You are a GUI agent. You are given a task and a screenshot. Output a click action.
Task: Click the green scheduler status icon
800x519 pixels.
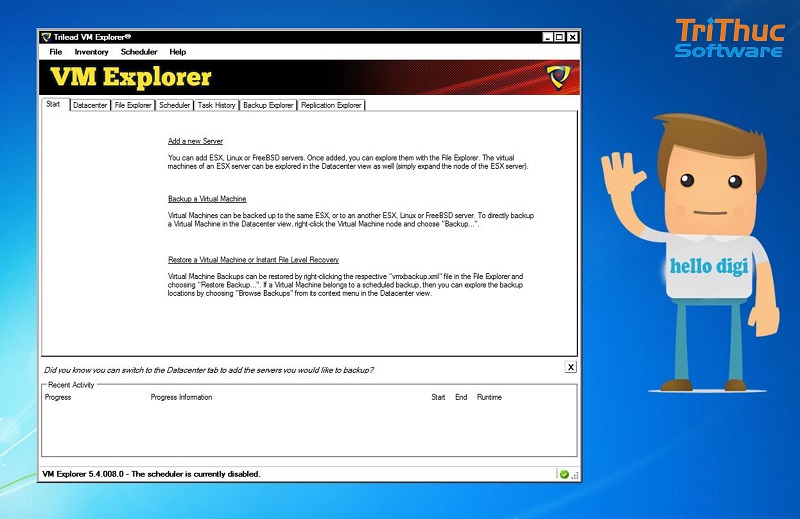point(564,474)
